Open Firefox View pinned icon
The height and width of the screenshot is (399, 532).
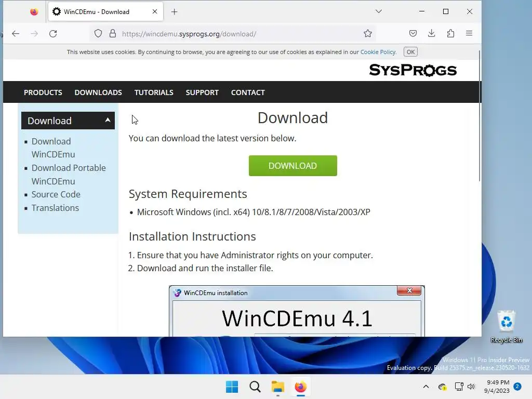pyautogui.click(x=34, y=12)
